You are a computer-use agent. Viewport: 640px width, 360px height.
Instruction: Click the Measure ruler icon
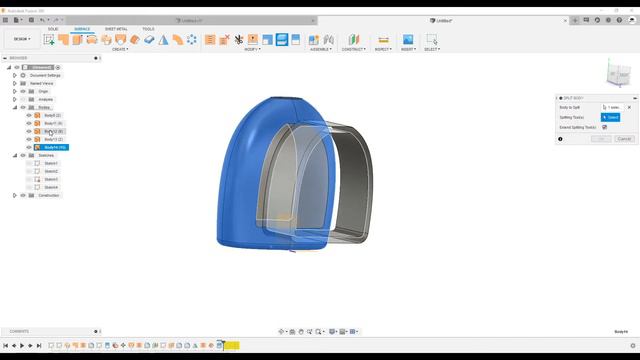coord(383,40)
